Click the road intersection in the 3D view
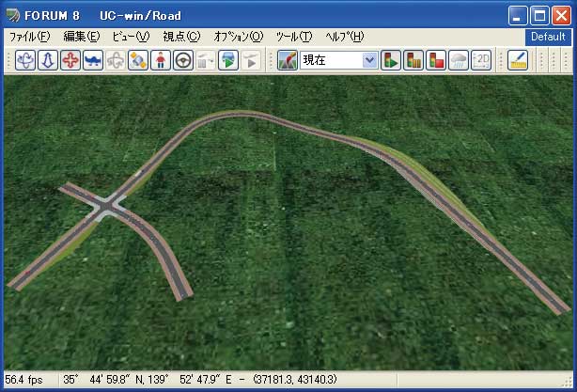 click(107, 207)
